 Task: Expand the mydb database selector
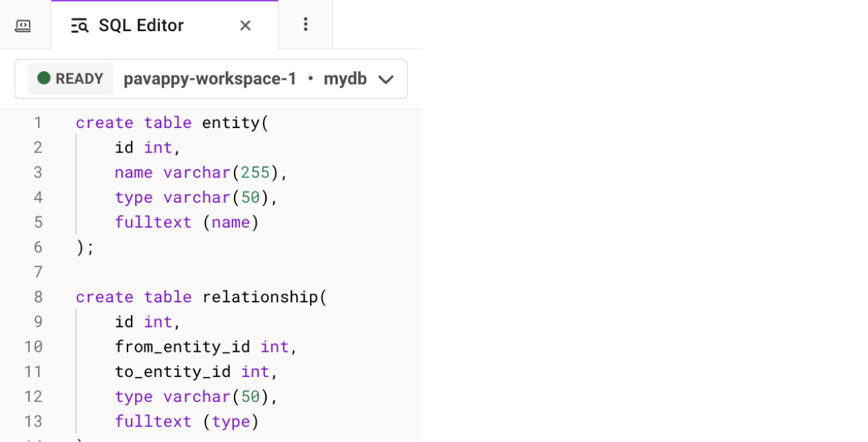[386, 79]
